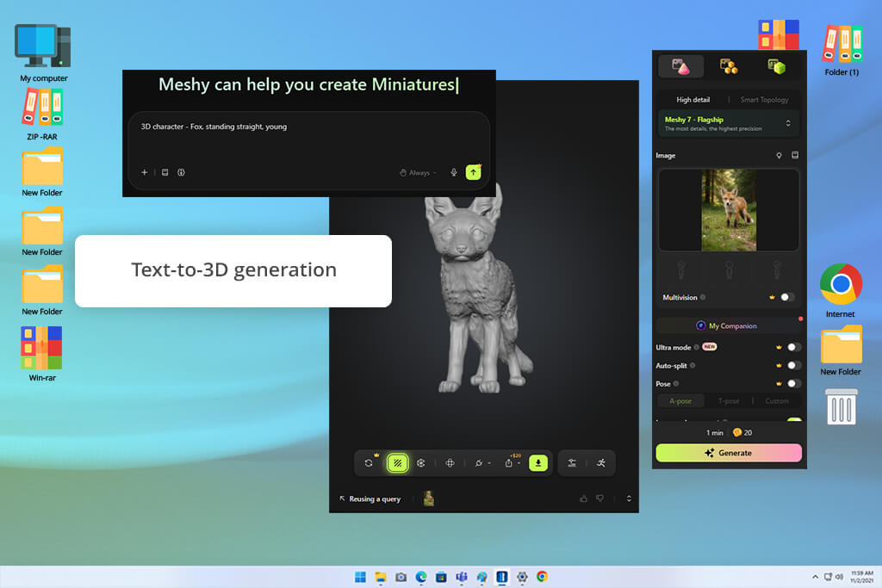Select the High detail tab
This screenshot has width=882, height=588.
tap(693, 100)
